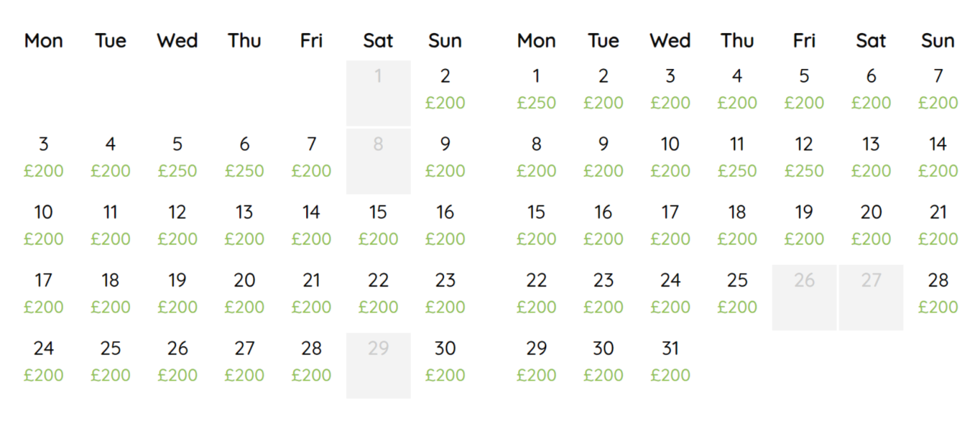Image resolution: width=980 pixels, height=426 pixels.
Task: Pick Monday the 1st priced £250
Action: tap(536, 89)
